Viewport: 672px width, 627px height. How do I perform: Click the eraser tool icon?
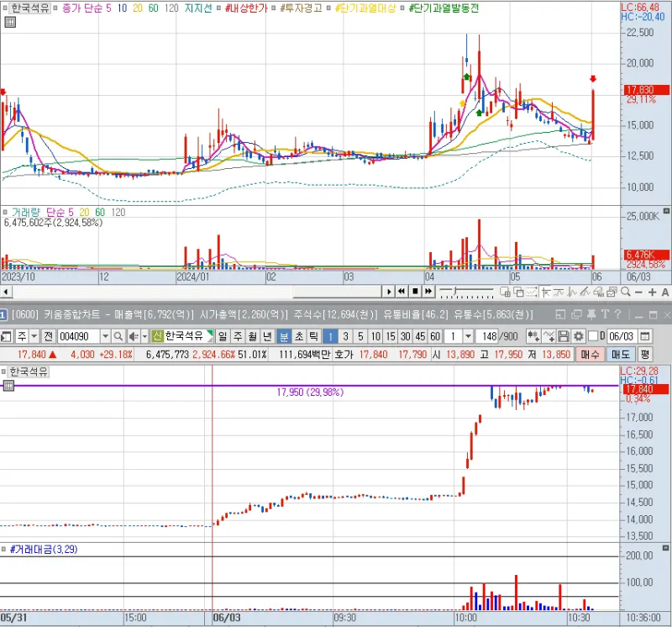pos(599,292)
